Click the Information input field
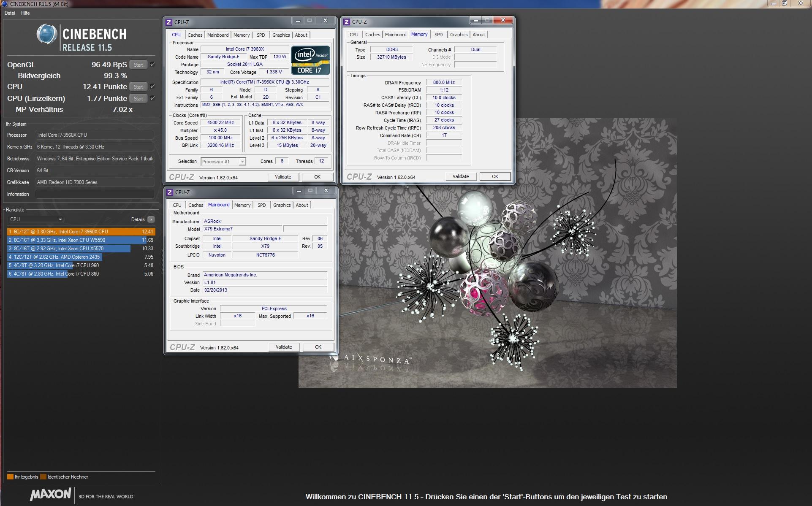812x506 pixels. (95, 194)
